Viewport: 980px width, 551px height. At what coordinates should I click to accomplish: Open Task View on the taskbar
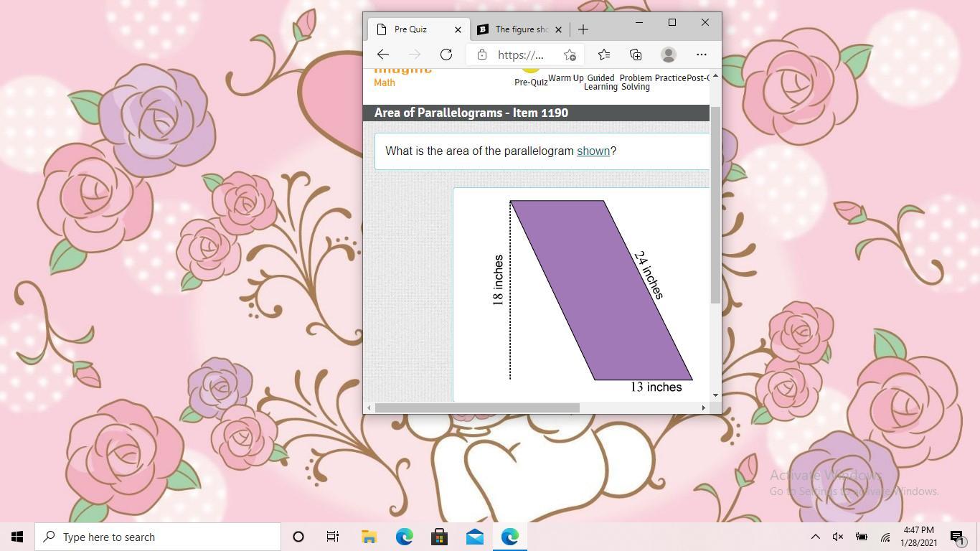pos(333,537)
